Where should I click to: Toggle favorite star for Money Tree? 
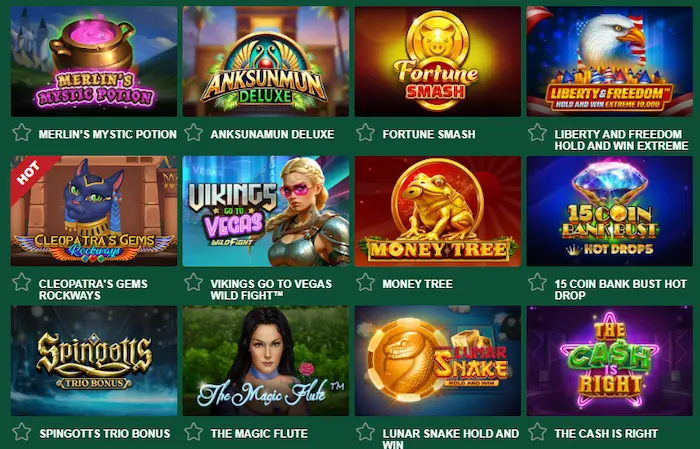(365, 283)
